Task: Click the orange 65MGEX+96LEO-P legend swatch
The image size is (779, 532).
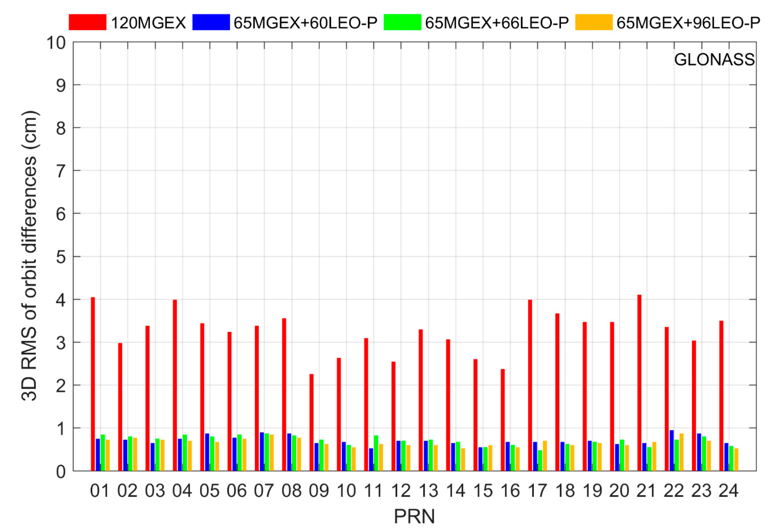Action: 594,22
